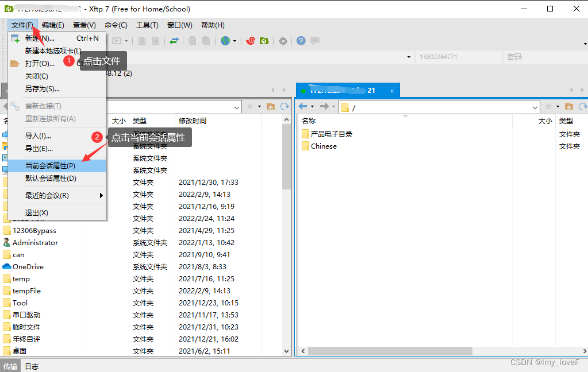
Task: Choose 打开(O)... menu entry
Action: coord(57,63)
